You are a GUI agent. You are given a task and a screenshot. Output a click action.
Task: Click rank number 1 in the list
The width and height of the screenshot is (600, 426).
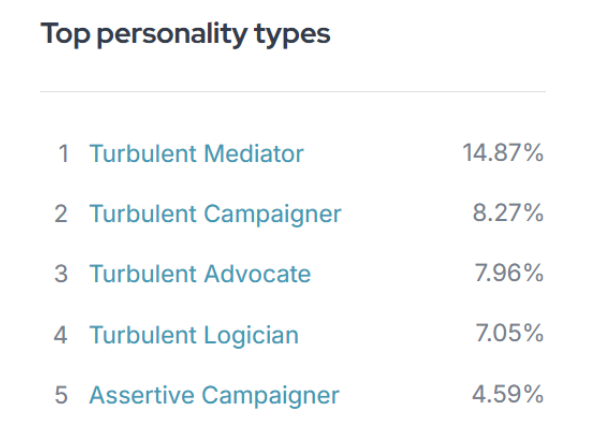(63, 154)
